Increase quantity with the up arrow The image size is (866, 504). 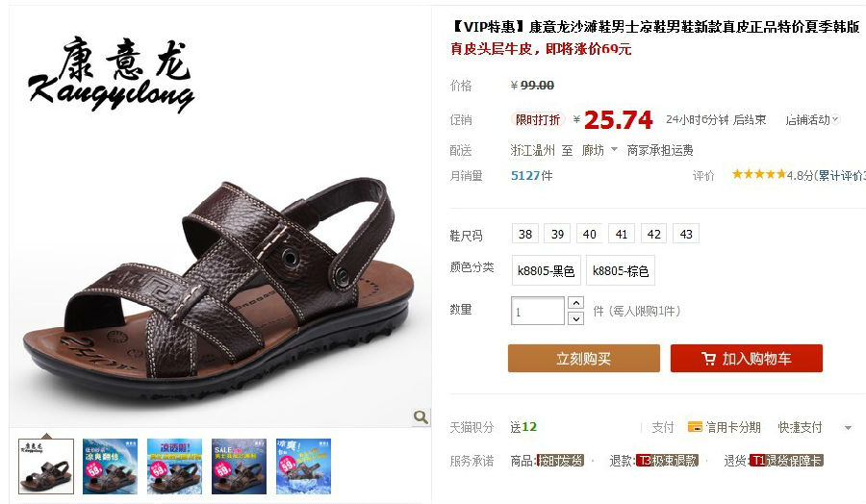click(x=575, y=303)
